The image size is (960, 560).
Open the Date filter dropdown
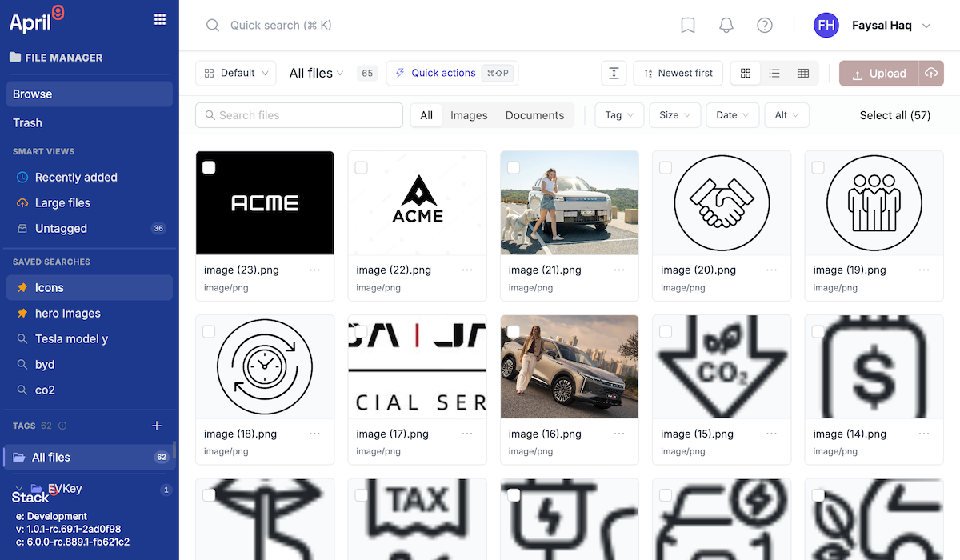pos(733,115)
